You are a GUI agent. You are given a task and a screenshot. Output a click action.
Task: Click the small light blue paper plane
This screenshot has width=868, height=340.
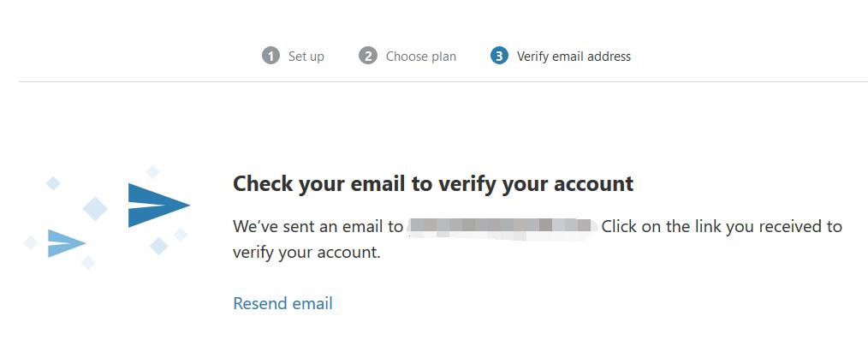pyautogui.click(x=67, y=243)
